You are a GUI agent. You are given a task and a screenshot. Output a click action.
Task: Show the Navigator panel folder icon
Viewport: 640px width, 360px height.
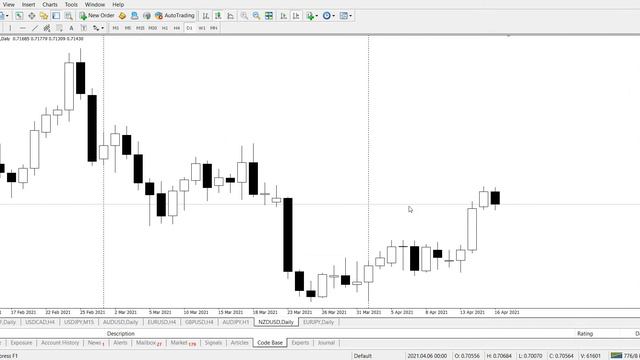(x=44, y=16)
